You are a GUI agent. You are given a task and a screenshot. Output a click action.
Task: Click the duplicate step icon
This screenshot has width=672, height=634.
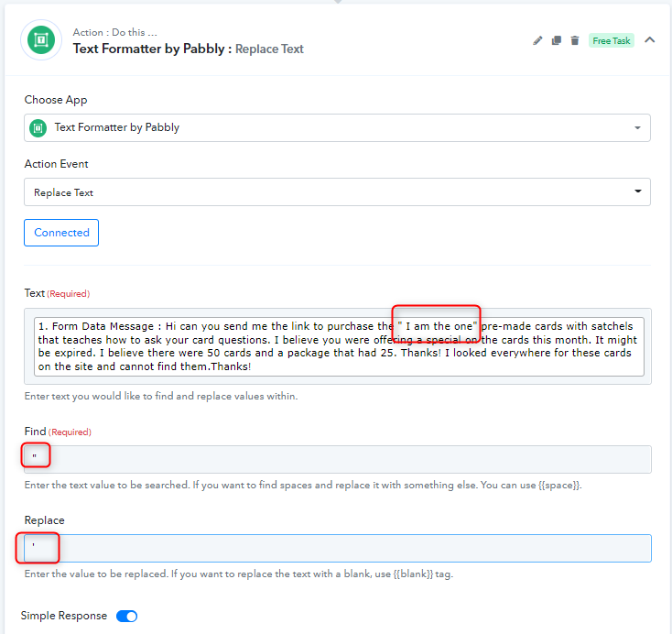click(x=557, y=40)
